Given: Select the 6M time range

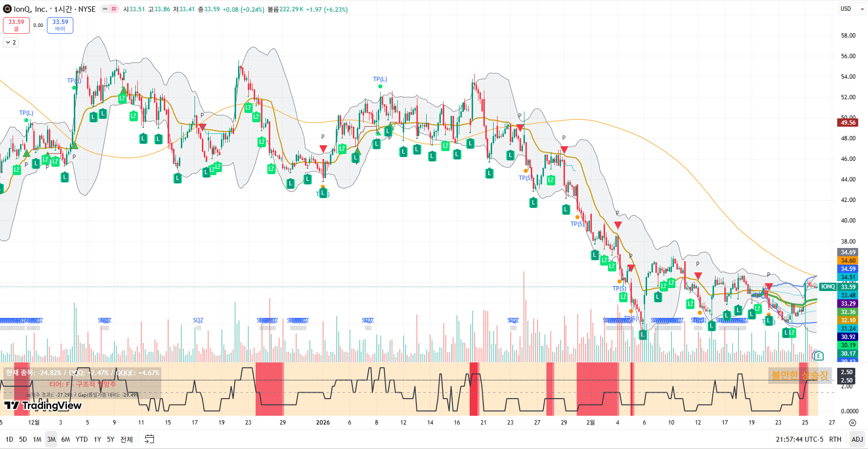Looking at the screenshot, I should (x=65, y=439).
